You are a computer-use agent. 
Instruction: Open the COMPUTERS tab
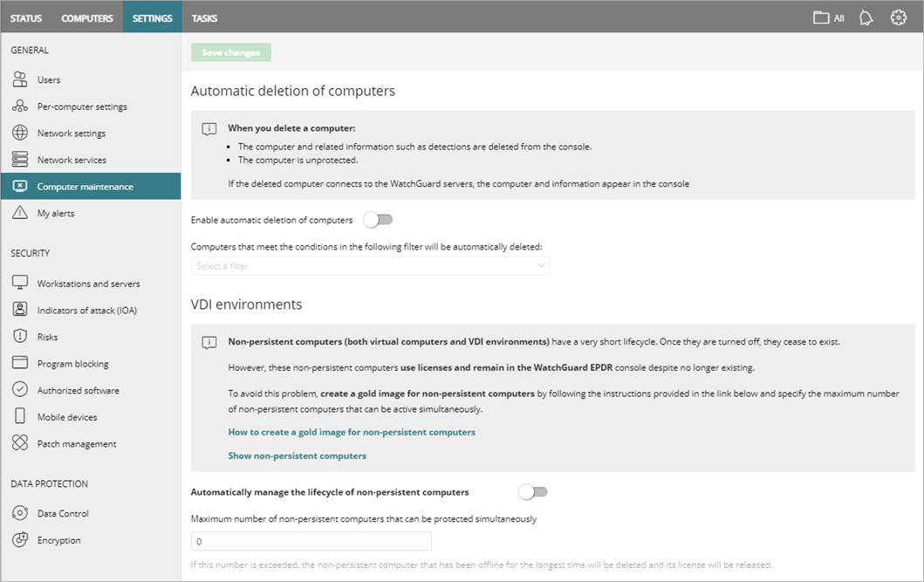(86, 17)
